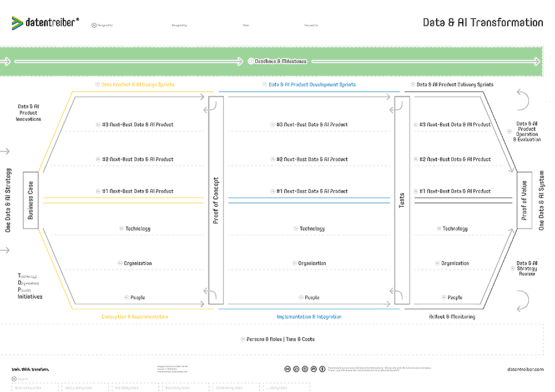The image size is (555, 392).
Task: Select the Proof of Value box
Action: pos(524,200)
